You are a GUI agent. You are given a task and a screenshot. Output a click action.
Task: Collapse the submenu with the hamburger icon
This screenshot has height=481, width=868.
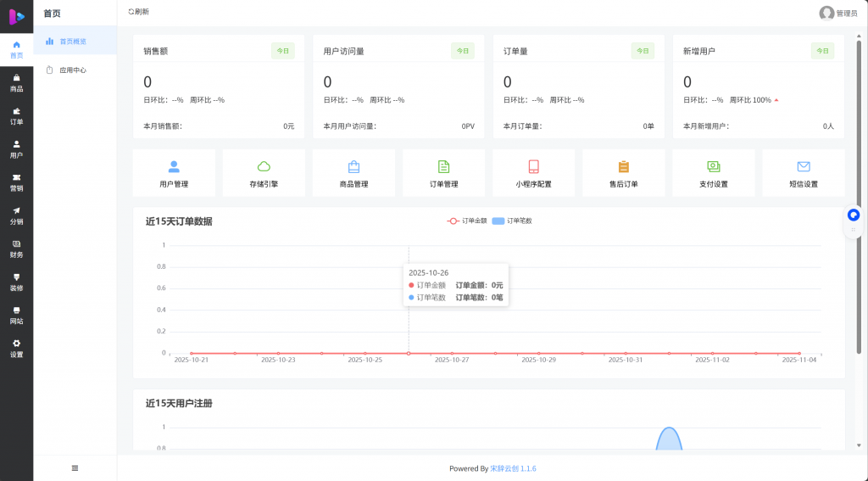(75, 468)
